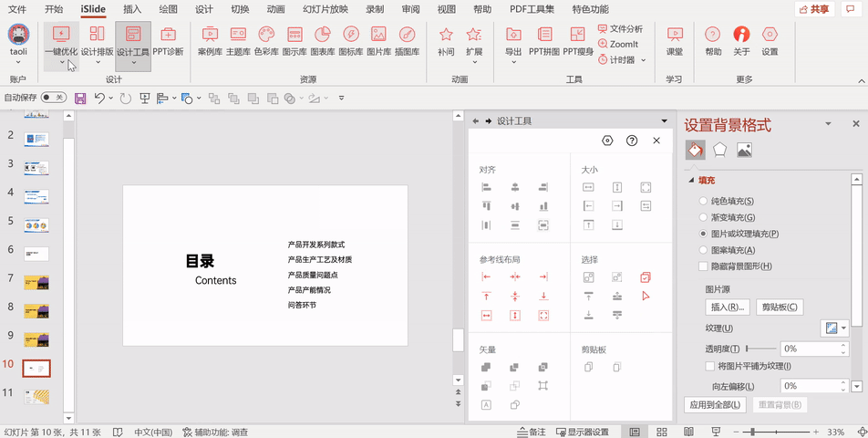Select 渐变填充(G) radio button
Screen dimensions: 868x438
click(704, 217)
